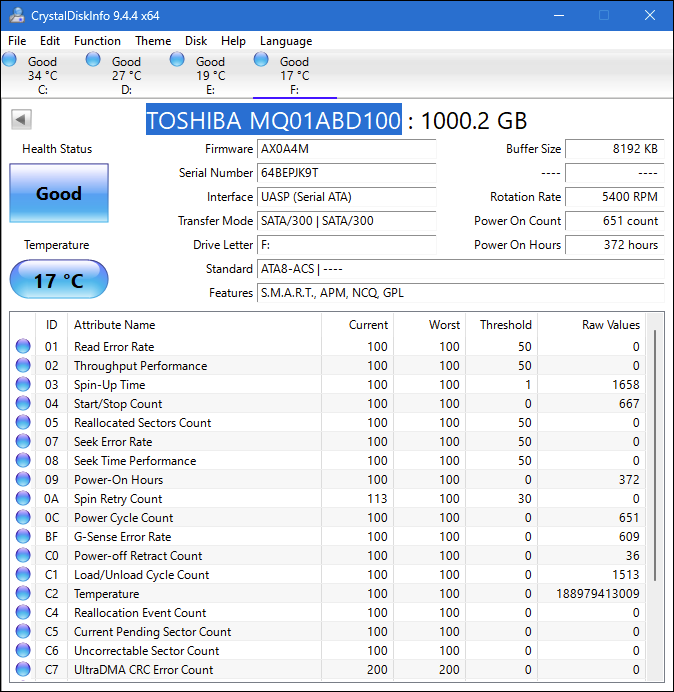Click the Serial Number field 64BEPJK9T
Viewport: 674px width, 692px height.
346,173
